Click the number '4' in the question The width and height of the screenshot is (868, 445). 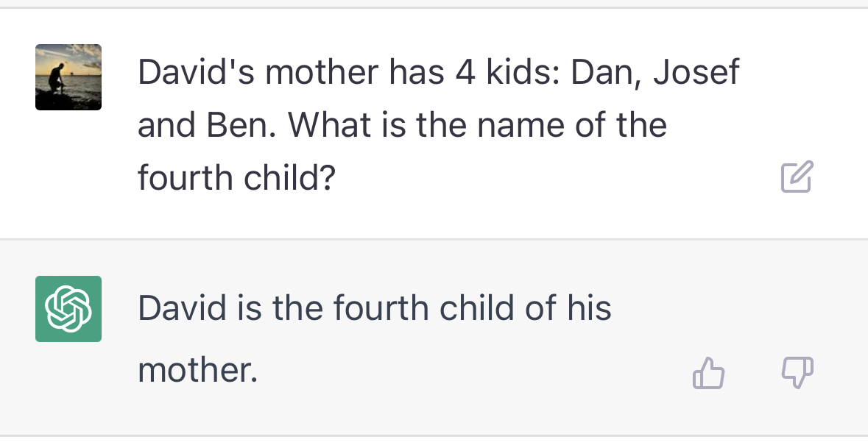point(465,72)
